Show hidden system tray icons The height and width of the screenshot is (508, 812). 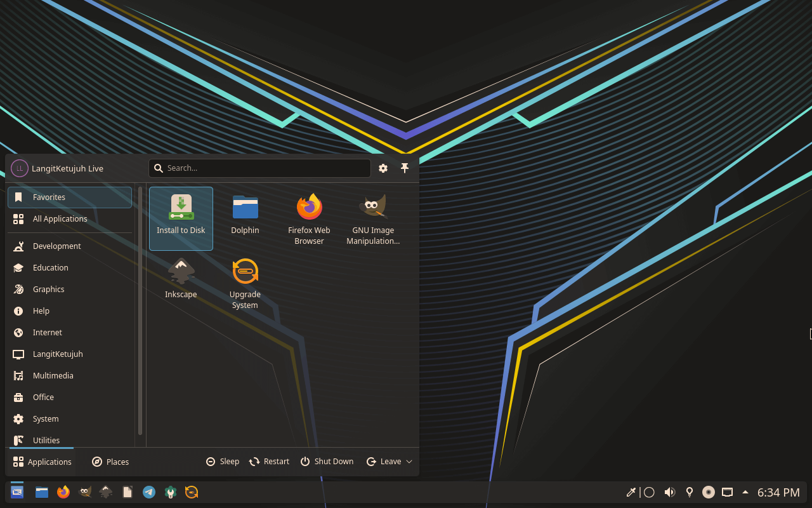745,492
